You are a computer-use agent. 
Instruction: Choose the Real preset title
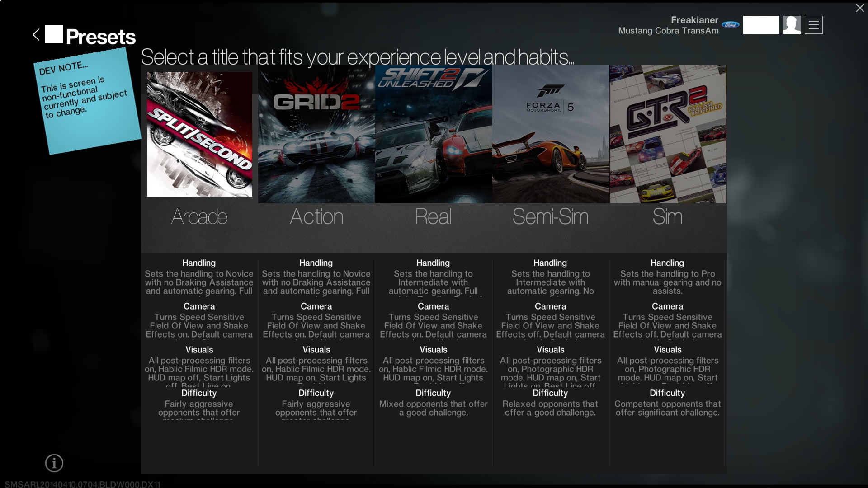pos(433,217)
